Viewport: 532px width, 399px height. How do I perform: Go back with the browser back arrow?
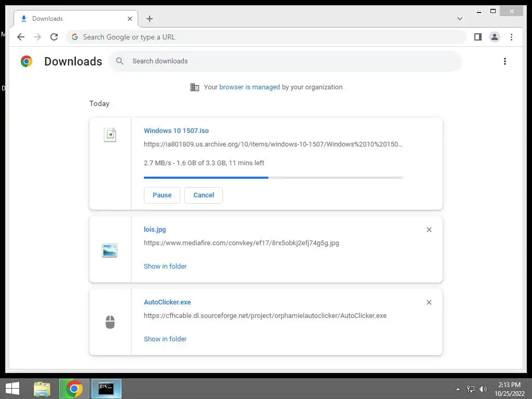pos(21,37)
